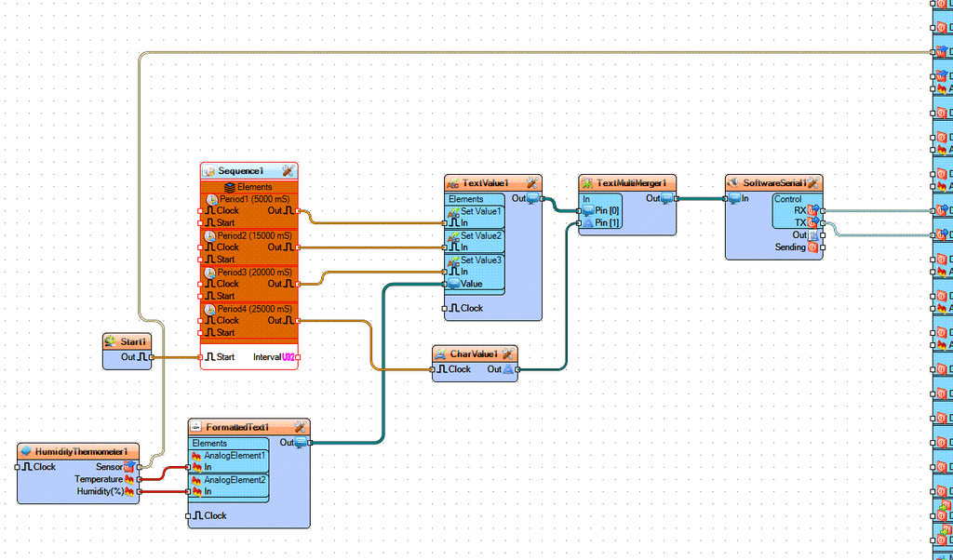
Task: Select Sequence1 Elements stack icon
Action: click(230, 187)
